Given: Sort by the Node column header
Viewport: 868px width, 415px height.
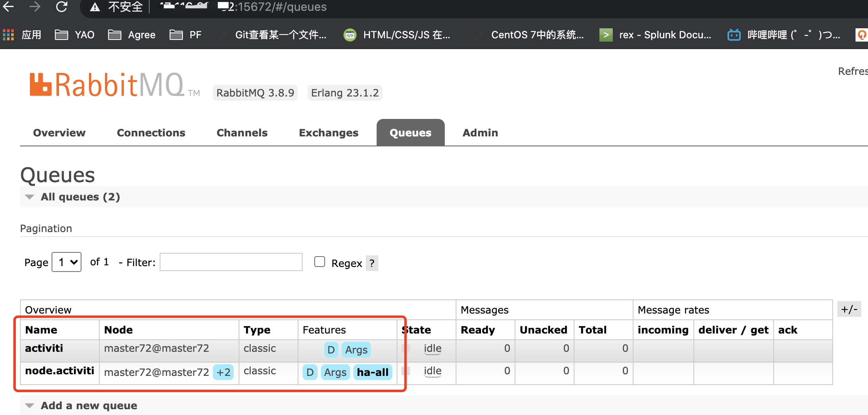Looking at the screenshot, I should [x=118, y=330].
